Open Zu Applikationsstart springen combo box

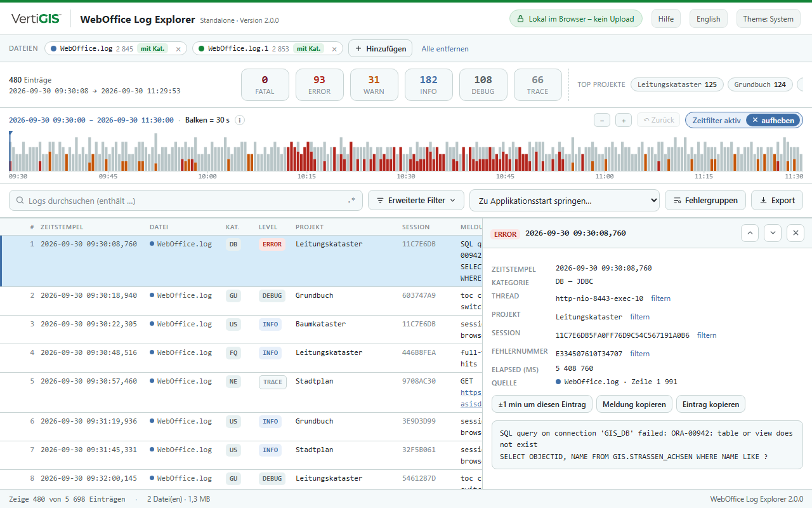565,201
